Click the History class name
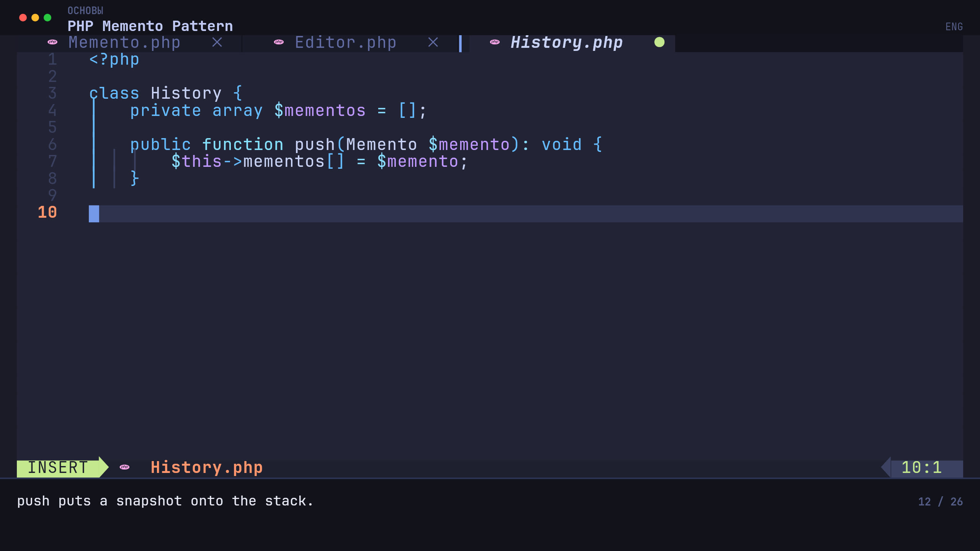 coord(186,93)
